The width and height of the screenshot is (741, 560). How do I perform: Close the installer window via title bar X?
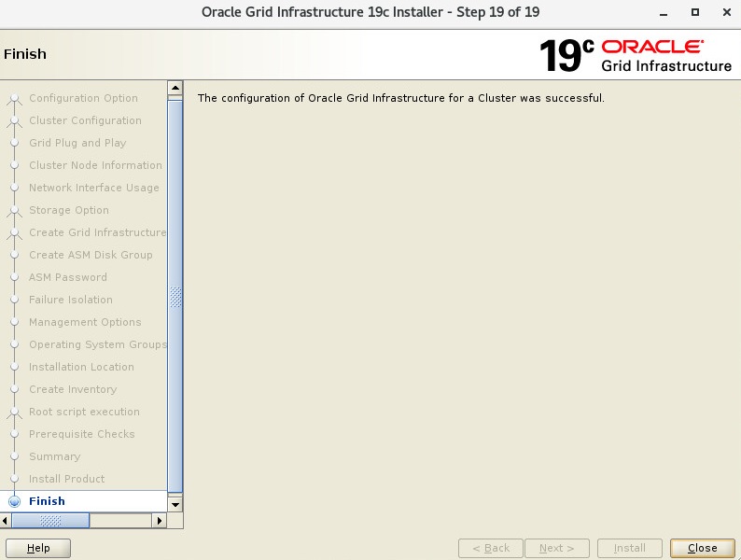coord(727,12)
